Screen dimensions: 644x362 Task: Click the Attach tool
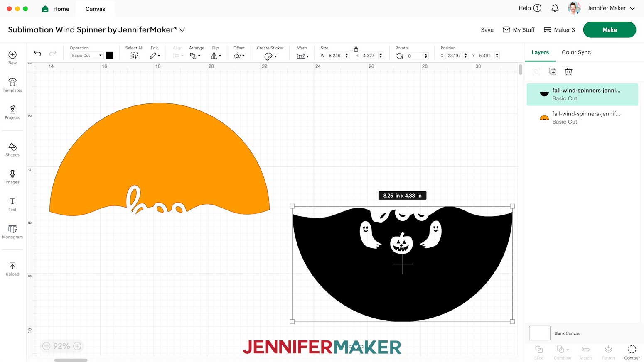tap(585, 352)
